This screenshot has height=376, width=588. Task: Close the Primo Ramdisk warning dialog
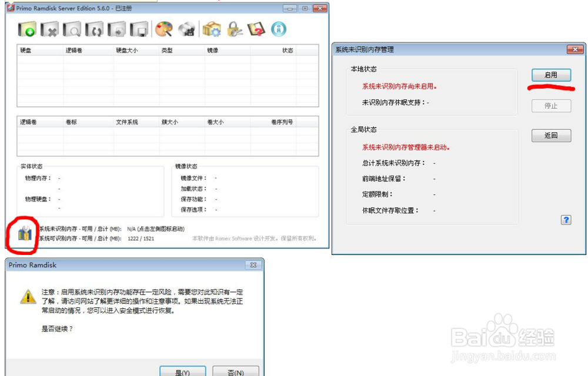pyautogui.click(x=253, y=265)
